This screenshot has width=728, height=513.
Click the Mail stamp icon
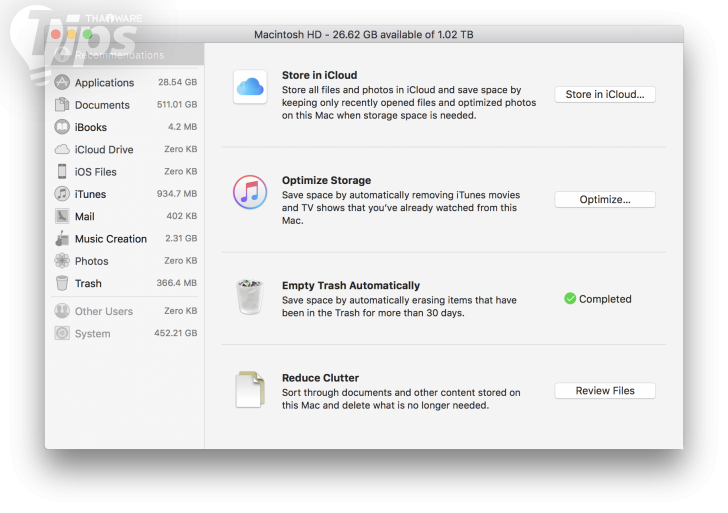[x=62, y=216]
